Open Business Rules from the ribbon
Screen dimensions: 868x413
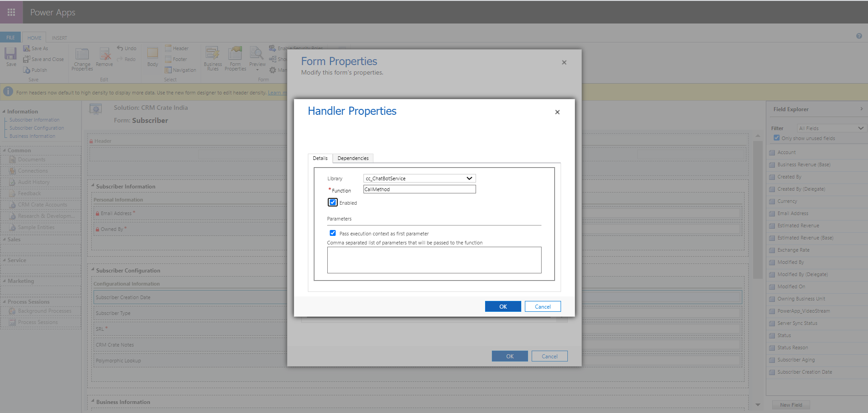[x=212, y=59]
